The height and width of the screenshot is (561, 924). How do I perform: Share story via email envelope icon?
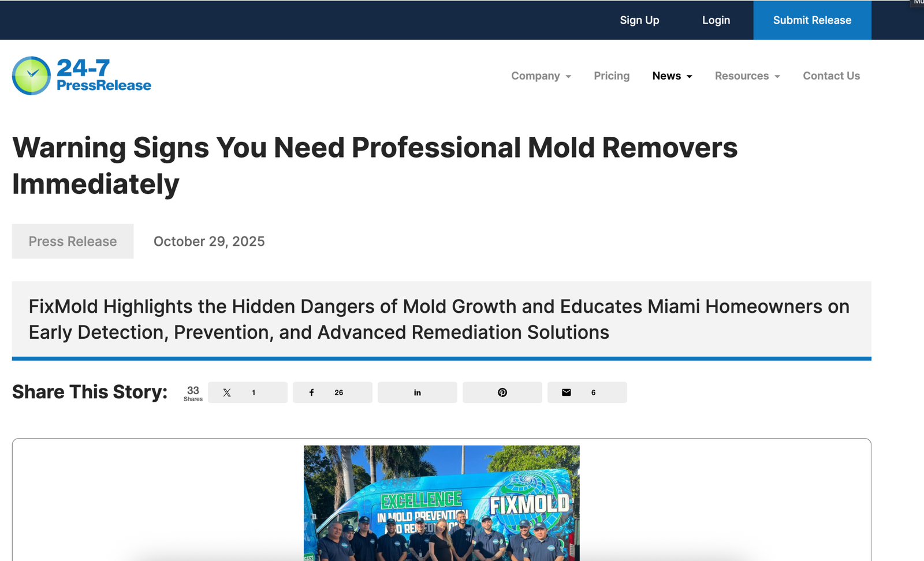coord(586,392)
